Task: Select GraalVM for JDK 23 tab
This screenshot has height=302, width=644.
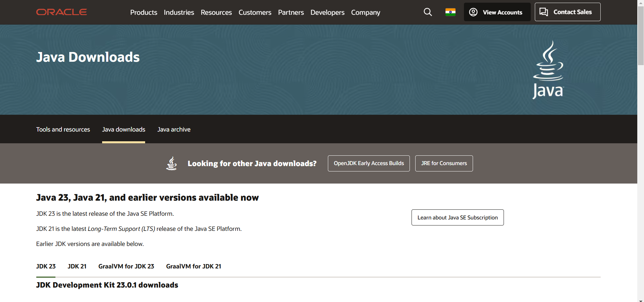Action: click(x=126, y=266)
